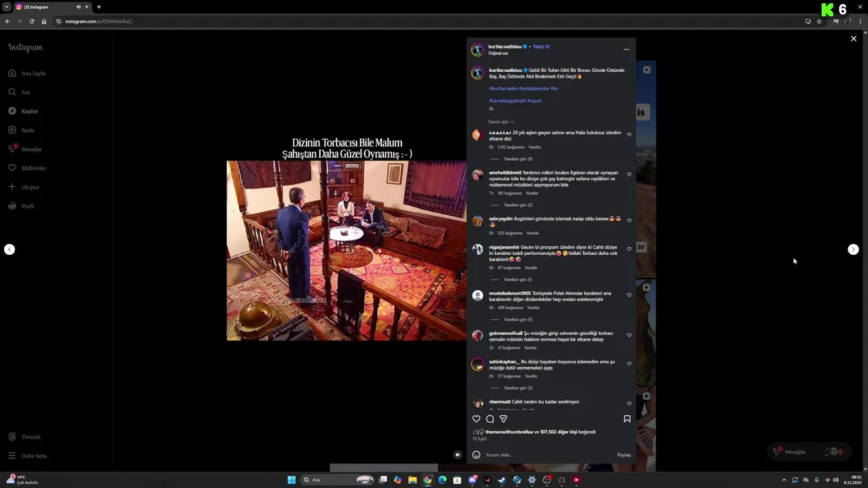Expand Yanıtları gör (1) replies
This screenshot has height=488, width=868.
pos(518,280)
